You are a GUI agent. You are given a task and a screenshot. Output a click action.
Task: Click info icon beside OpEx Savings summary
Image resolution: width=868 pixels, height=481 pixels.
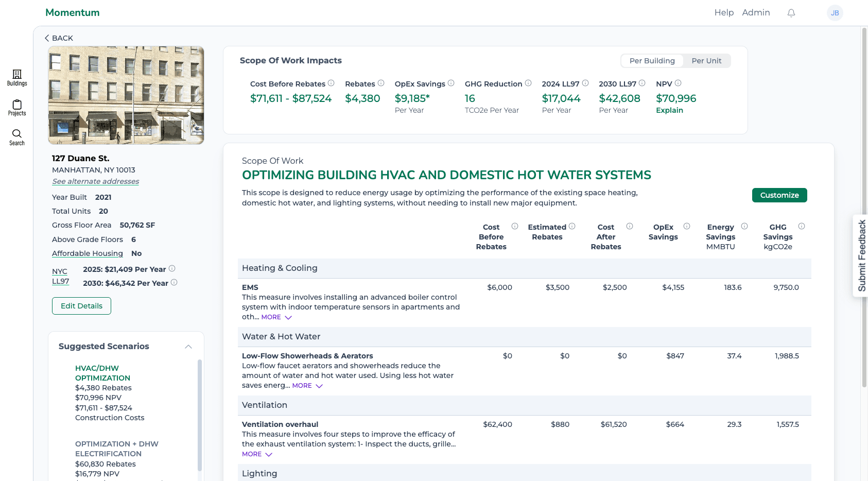coord(451,83)
